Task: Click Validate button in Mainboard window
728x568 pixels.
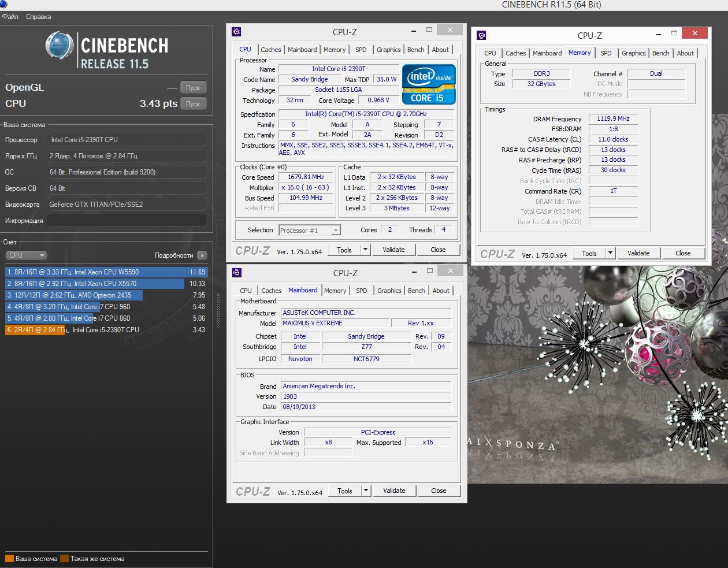Action: (394, 491)
